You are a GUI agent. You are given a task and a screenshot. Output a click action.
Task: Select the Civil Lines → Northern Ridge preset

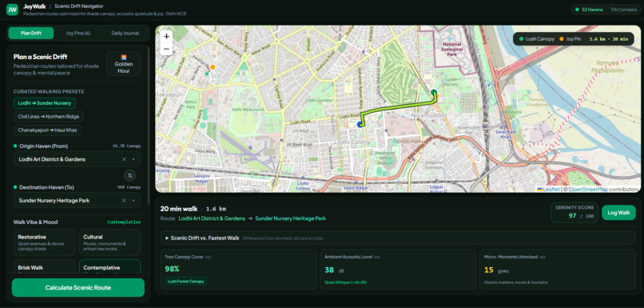point(49,117)
